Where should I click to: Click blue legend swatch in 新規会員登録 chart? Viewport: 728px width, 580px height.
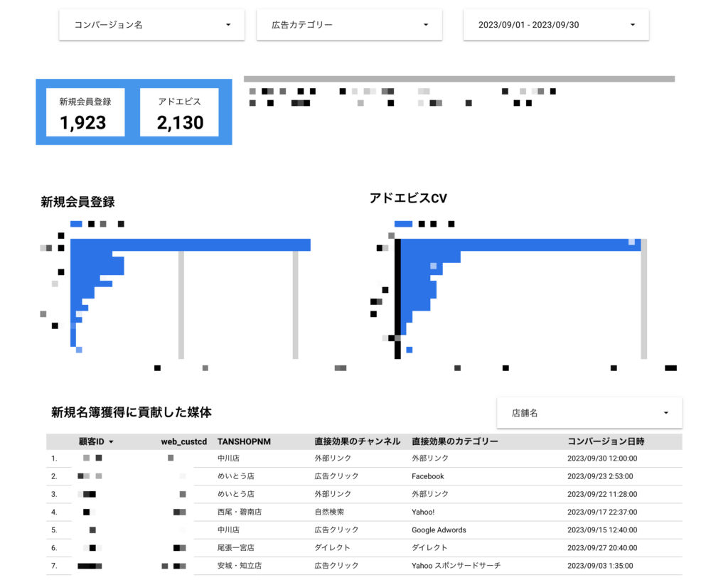[76, 224]
